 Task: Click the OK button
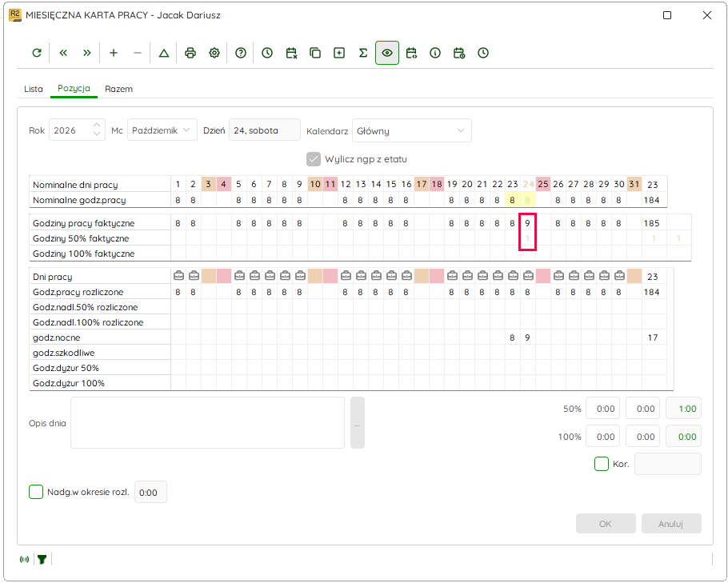tap(606, 524)
